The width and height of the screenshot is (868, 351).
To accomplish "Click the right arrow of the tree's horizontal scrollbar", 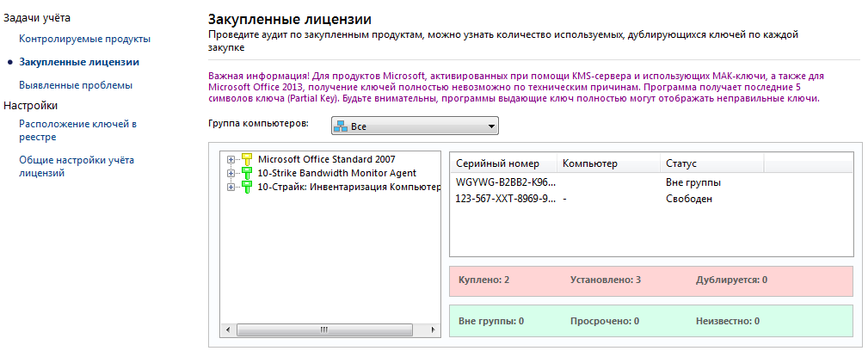I will 434,330.
